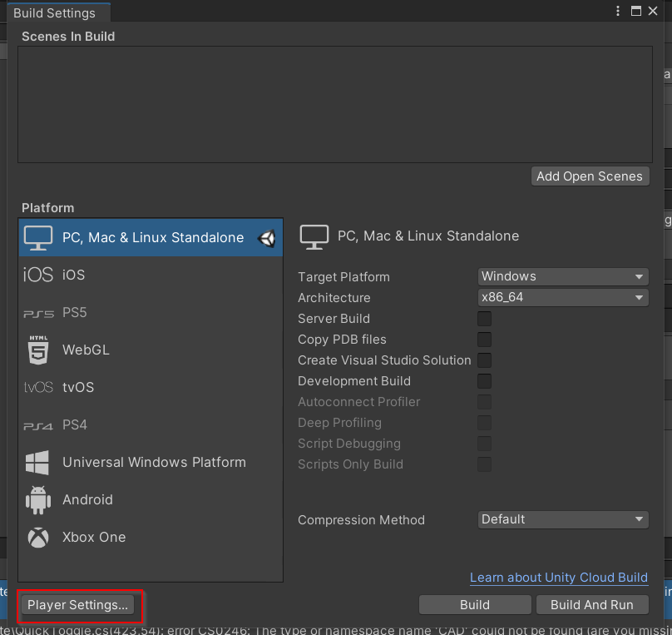
Task: Click the Scenes In Build heading
Action: (x=68, y=37)
